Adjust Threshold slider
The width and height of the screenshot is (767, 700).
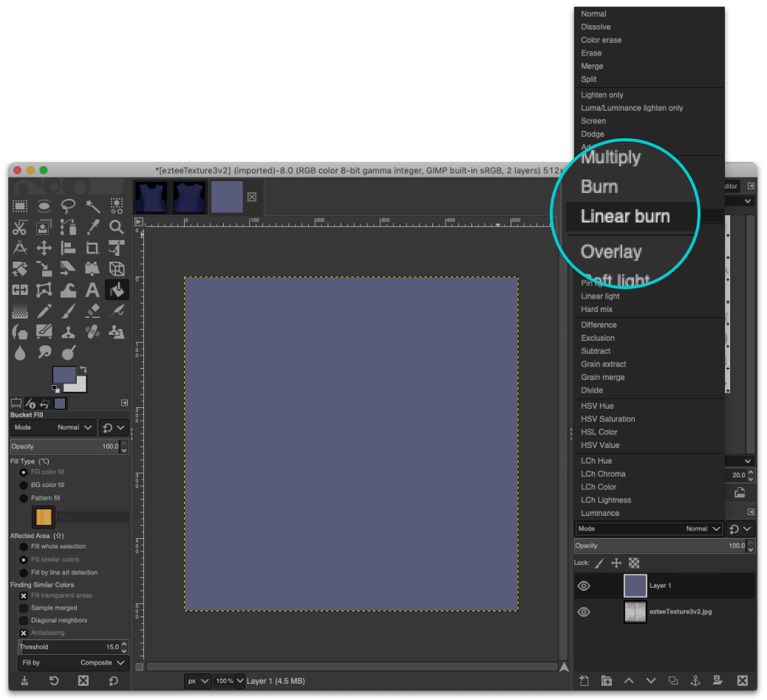tap(69, 648)
